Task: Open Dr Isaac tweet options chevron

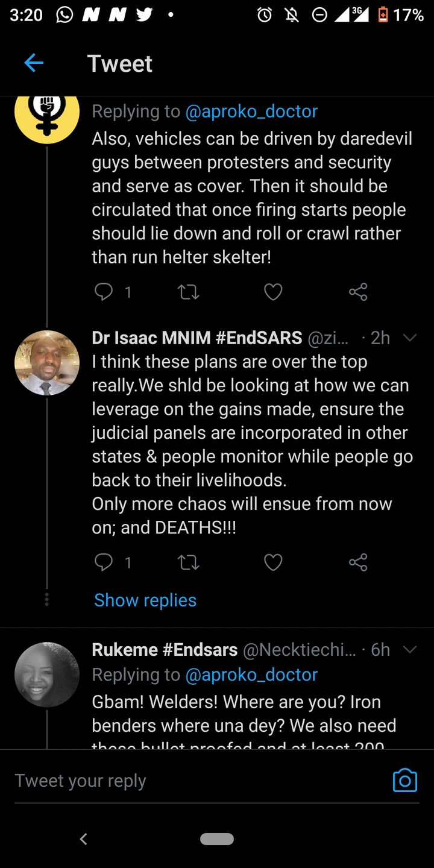Action: coord(410,338)
